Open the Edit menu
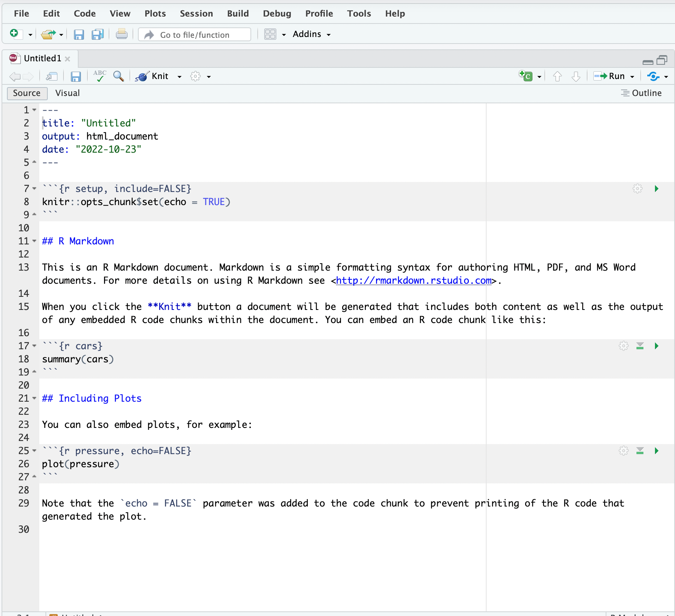This screenshot has height=616, width=675. [51, 13]
